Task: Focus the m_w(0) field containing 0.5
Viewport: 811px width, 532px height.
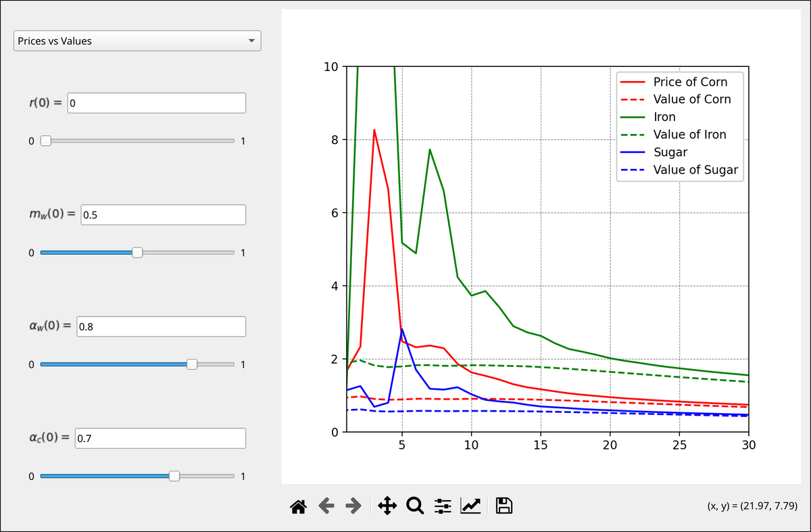Action: click(163, 215)
